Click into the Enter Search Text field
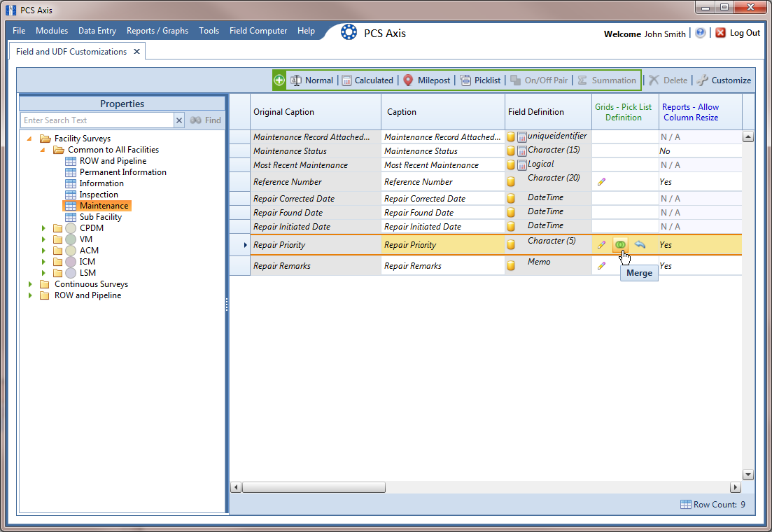 pyautogui.click(x=97, y=120)
